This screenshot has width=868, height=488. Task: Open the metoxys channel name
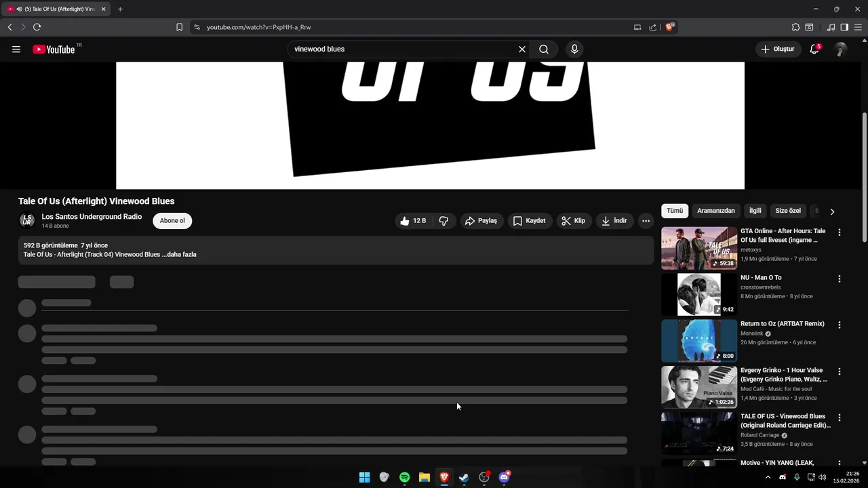click(x=751, y=250)
